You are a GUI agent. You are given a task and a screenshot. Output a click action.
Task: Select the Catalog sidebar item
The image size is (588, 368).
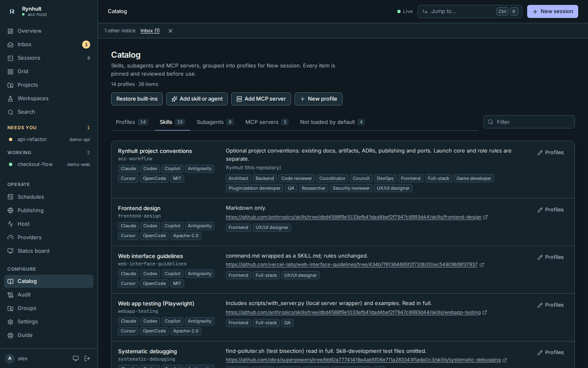[49, 281]
